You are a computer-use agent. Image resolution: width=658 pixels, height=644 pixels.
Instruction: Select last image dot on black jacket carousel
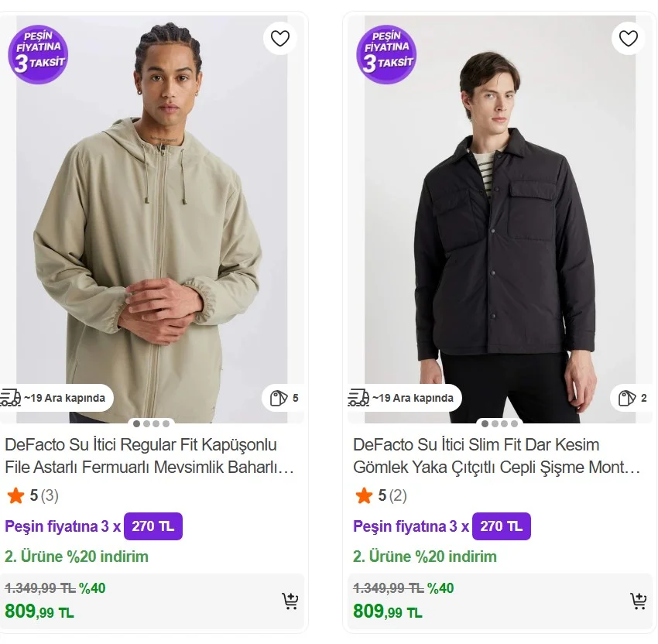coord(513,423)
